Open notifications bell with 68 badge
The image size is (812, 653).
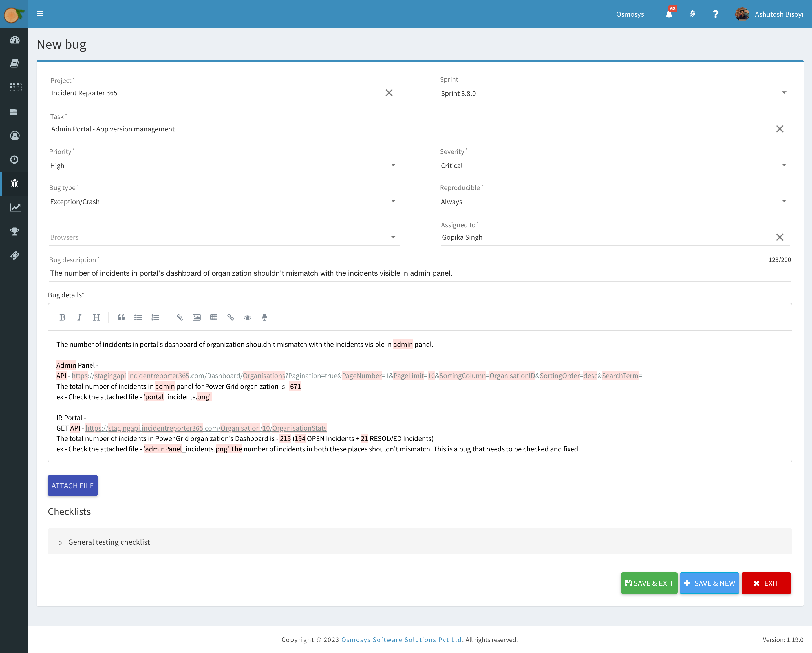click(669, 14)
